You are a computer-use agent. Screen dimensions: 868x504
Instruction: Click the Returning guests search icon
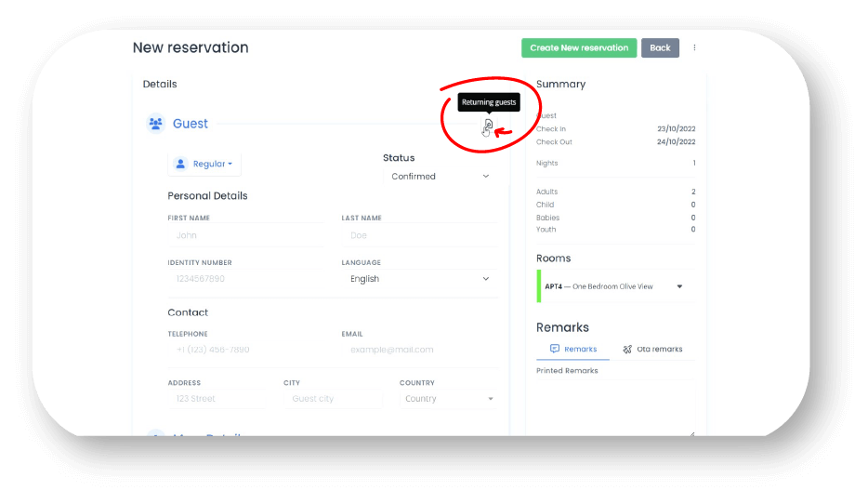[x=488, y=125]
